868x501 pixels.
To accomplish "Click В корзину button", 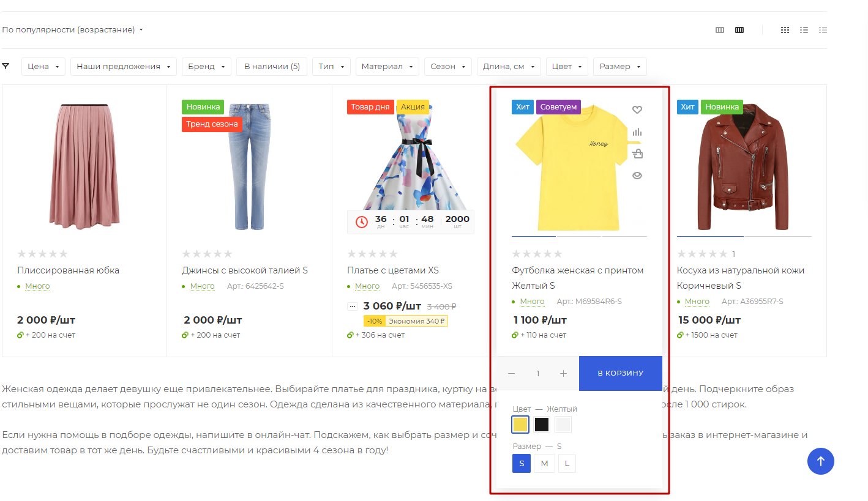I will (x=621, y=373).
